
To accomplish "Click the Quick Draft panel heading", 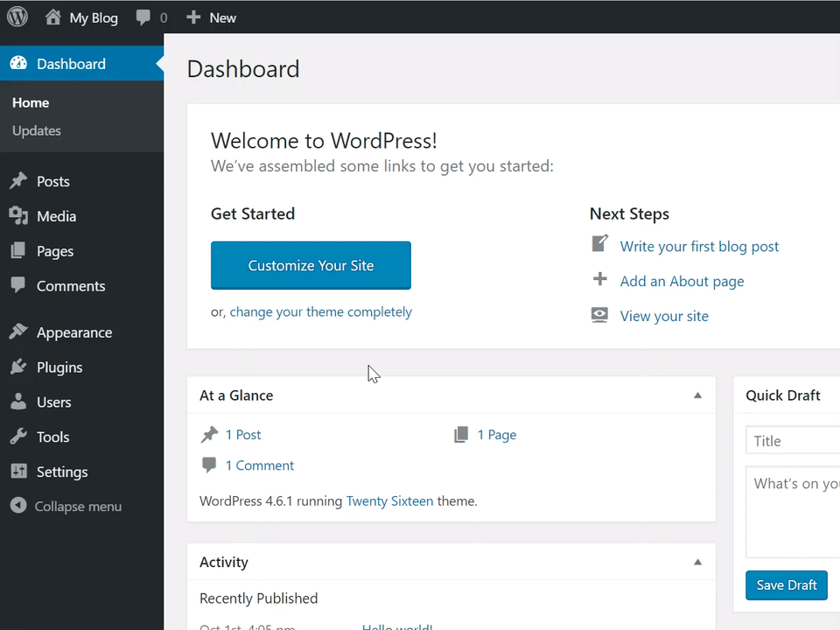I will click(x=782, y=395).
